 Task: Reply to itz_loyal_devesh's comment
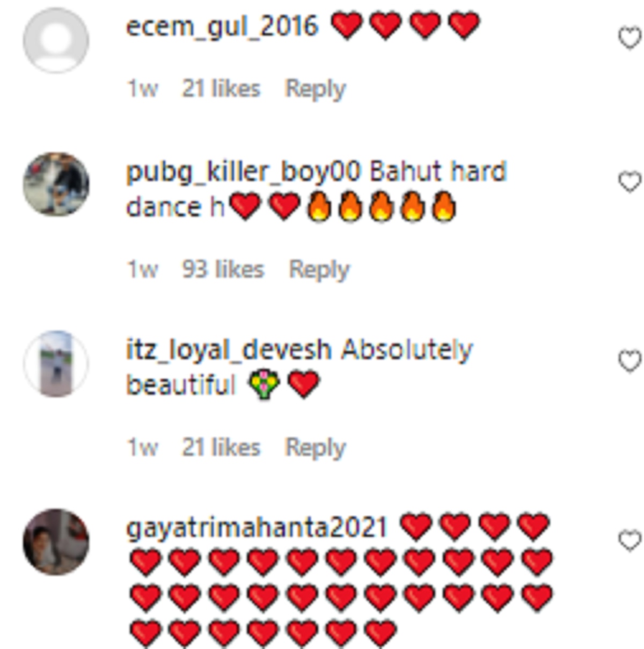coord(316,447)
